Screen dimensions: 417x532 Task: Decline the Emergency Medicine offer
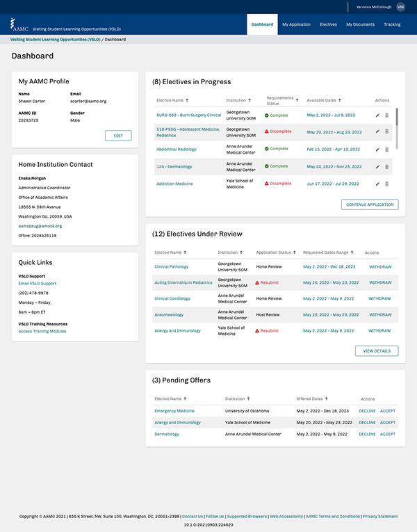click(x=367, y=411)
